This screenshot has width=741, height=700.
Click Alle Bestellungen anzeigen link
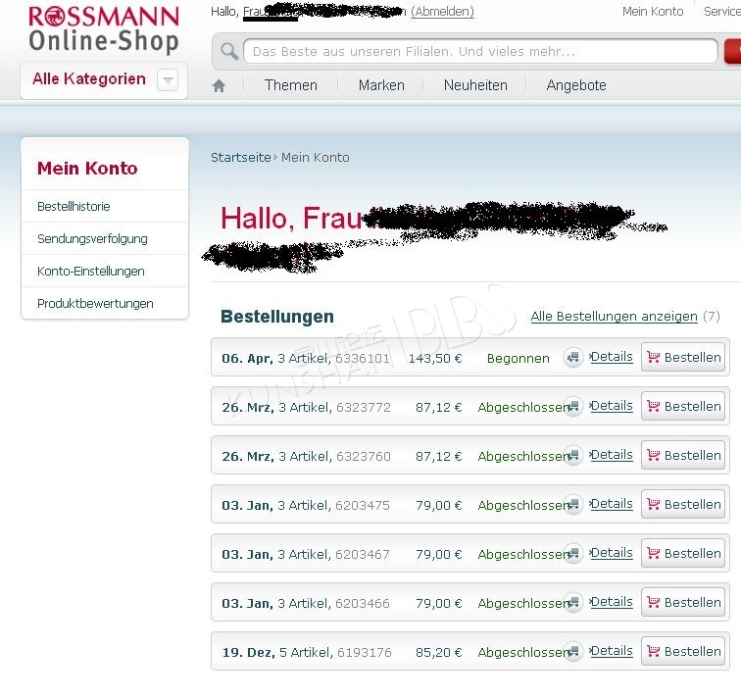(x=614, y=317)
